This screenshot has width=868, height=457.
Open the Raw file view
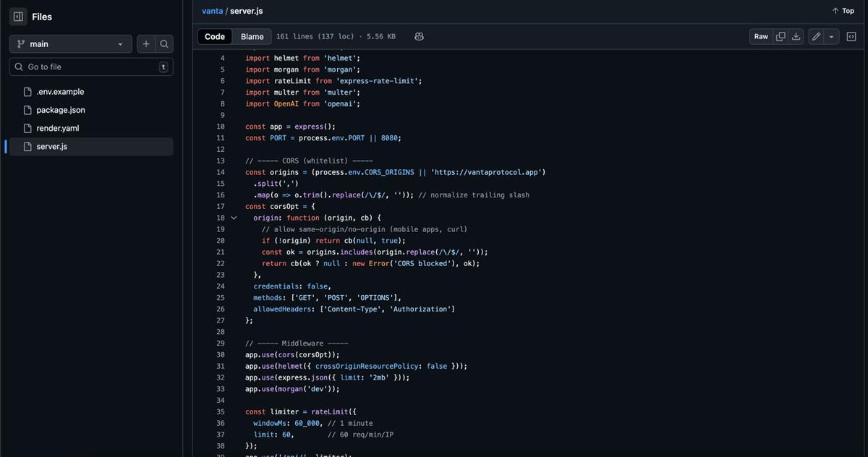(x=761, y=37)
